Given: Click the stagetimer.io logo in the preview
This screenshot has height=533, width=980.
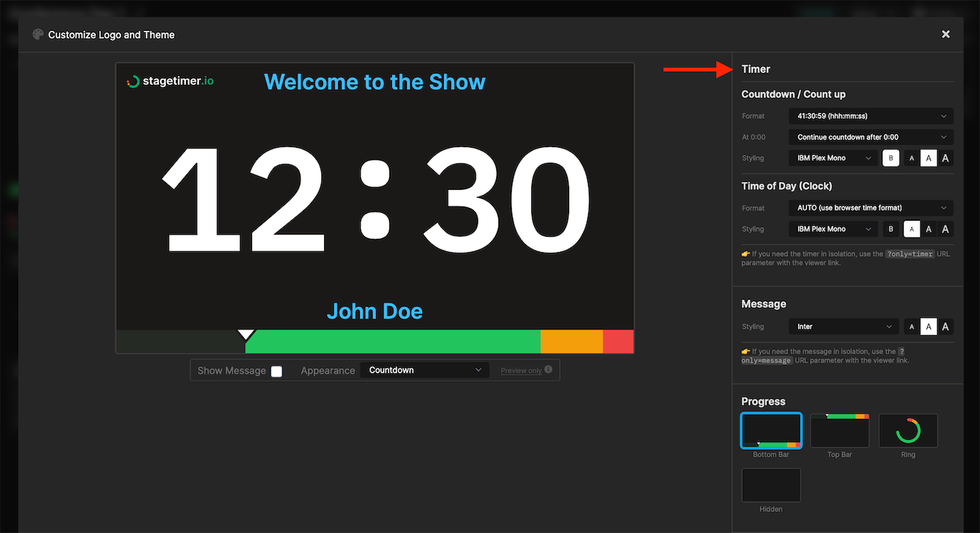Looking at the screenshot, I should [169, 81].
